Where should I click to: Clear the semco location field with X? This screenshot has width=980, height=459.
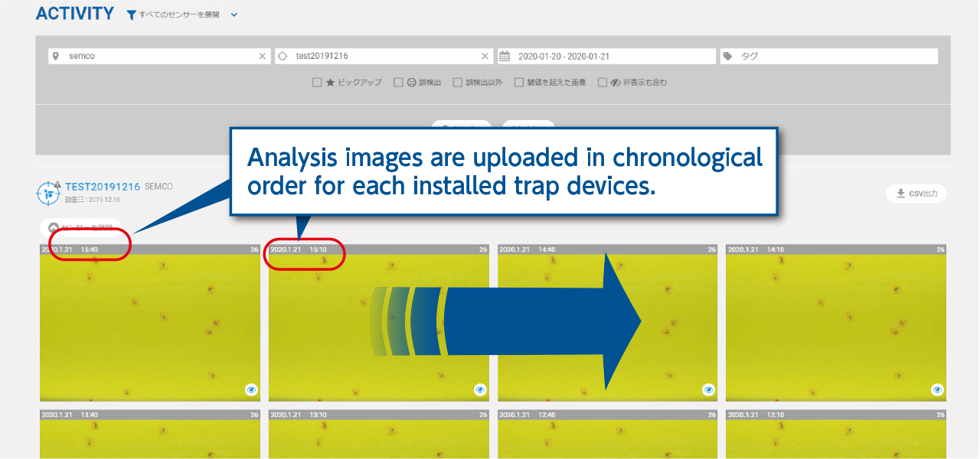click(263, 56)
